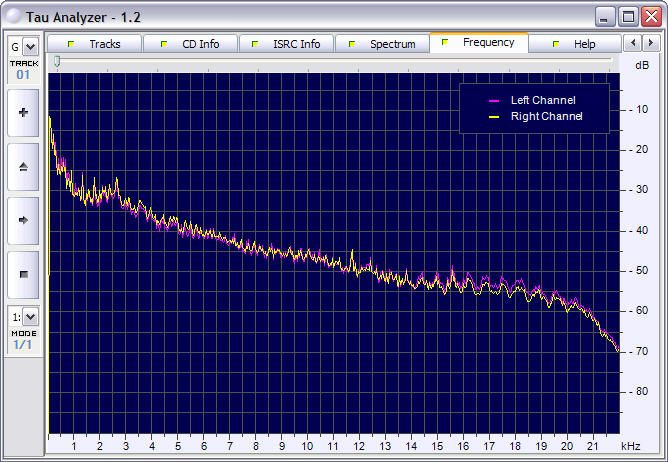Viewport: 668px width, 462px height.
Task: Click the Frequency tab
Action: point(478,43)
